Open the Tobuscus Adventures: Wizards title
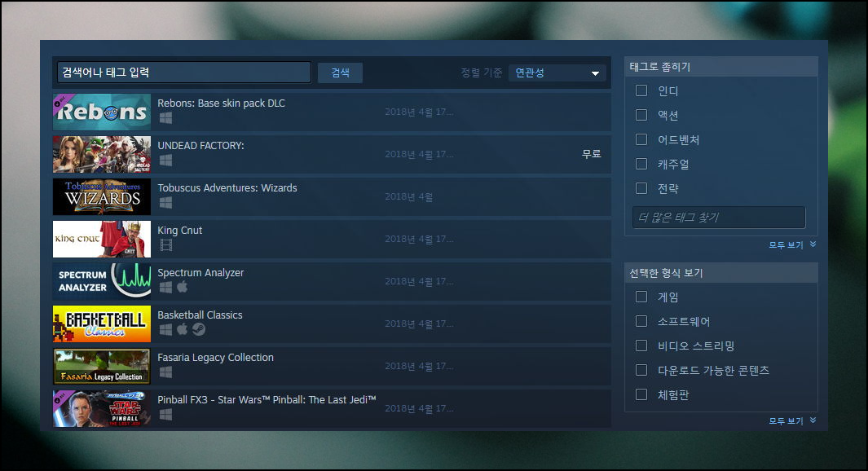Screen dimensions: 868x471 click(x=227, y=187)
